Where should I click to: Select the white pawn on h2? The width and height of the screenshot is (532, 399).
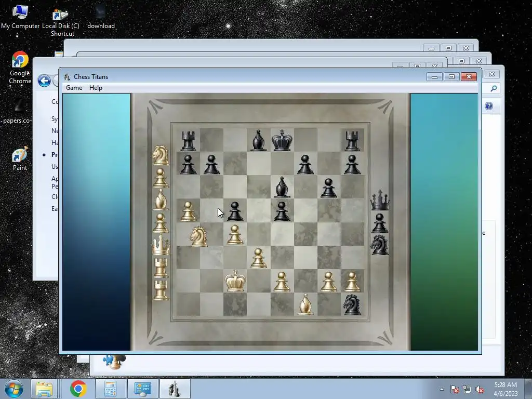pyautogui.click(x=352, y=282)
